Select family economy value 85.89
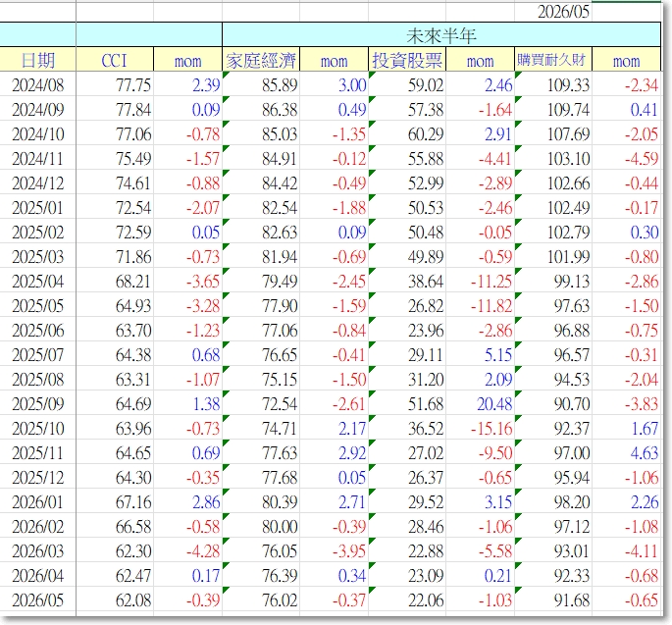 [x=261, y=84]
